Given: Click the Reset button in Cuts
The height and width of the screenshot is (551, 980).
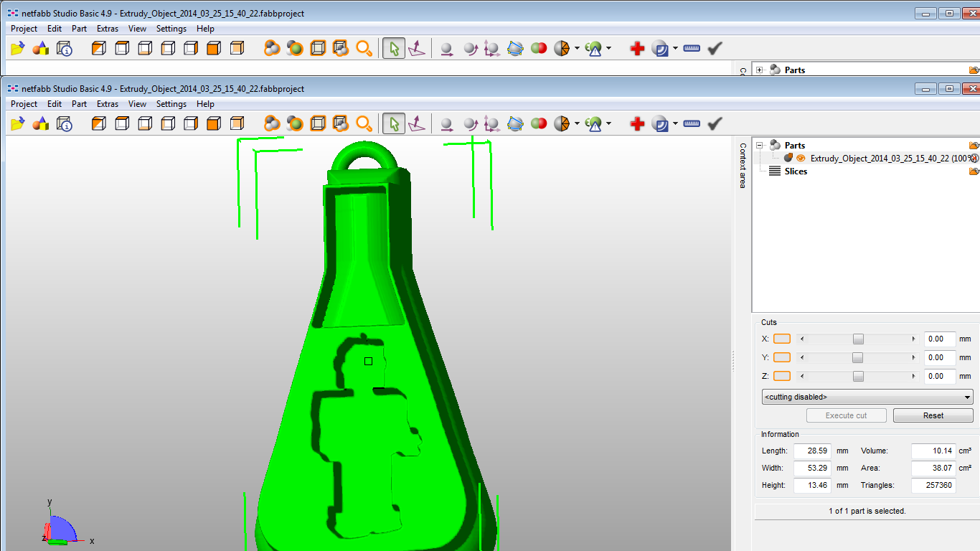Looking at the screenshot, I should tap(933, 415).
